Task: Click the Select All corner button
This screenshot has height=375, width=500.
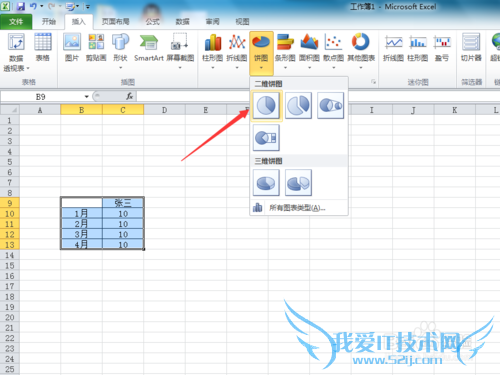Action: coord(10,110)
